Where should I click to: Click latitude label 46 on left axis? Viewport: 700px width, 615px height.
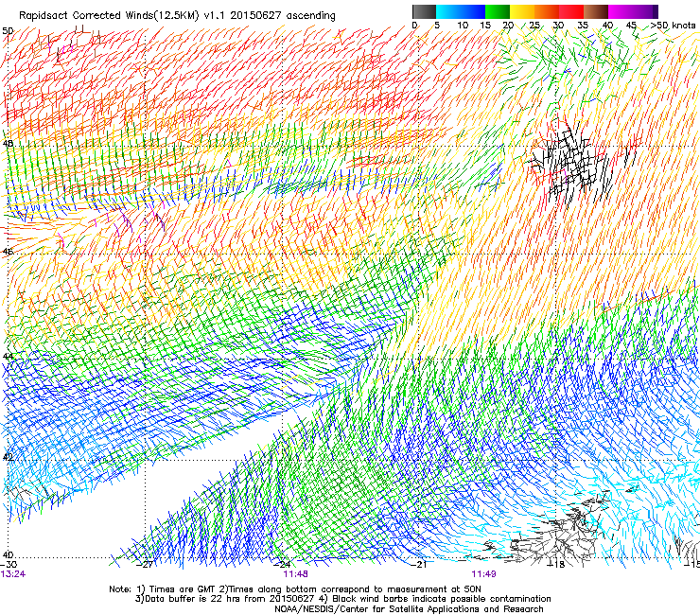click(x=8, y=252)
